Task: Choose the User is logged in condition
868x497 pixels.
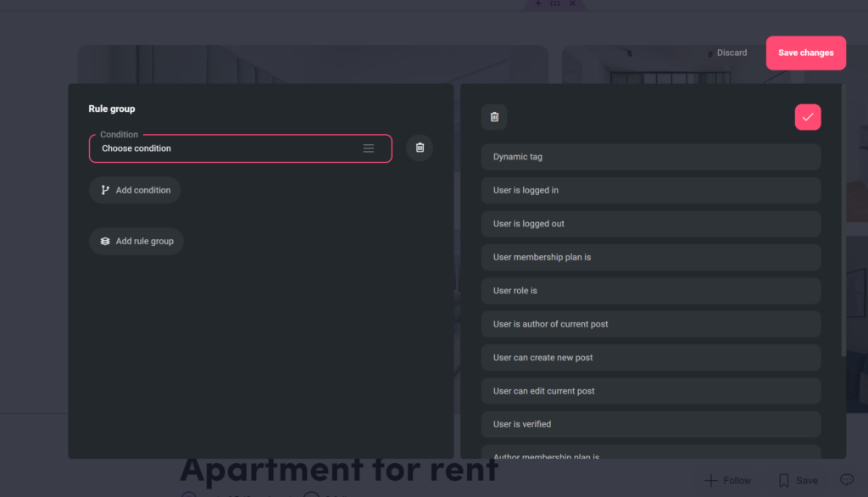Action: 650,190
